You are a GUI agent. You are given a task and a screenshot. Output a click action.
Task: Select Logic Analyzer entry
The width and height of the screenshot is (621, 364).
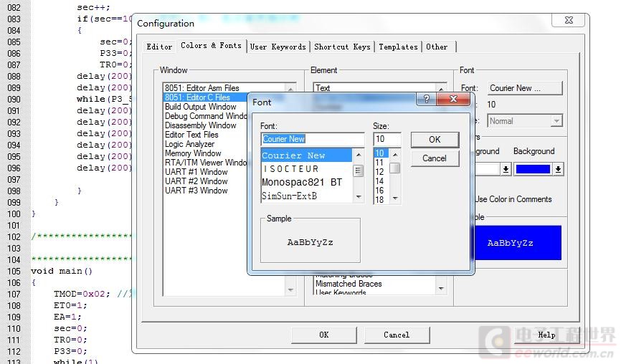(205, 144)
